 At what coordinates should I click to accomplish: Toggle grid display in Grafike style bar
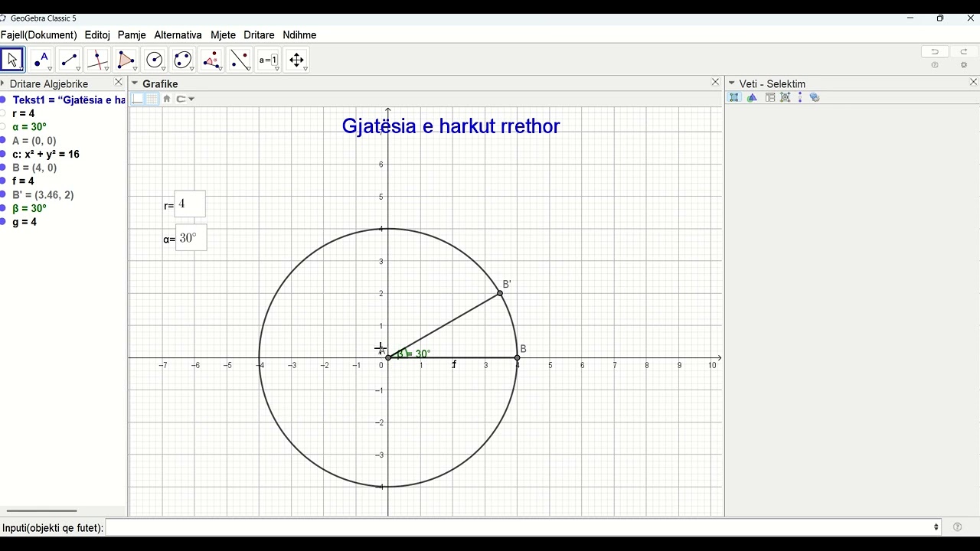pyautogui.click(x=152, y=99)
